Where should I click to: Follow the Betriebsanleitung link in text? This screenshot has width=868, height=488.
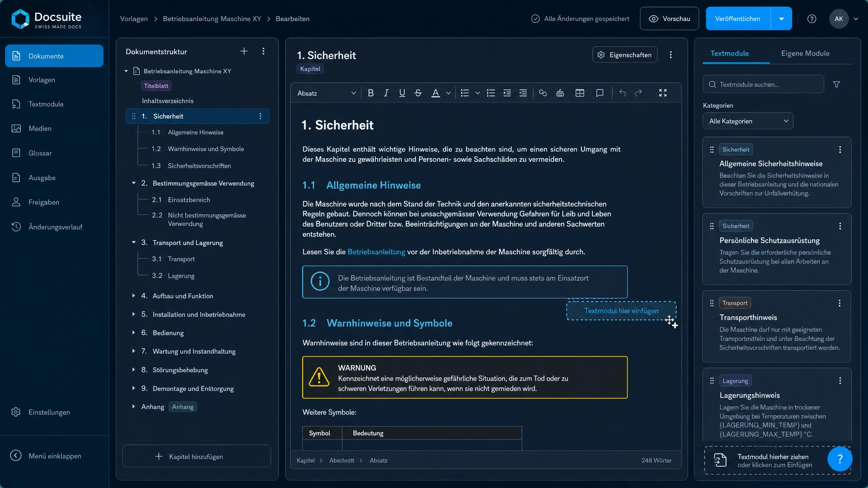tap(376, 252)
